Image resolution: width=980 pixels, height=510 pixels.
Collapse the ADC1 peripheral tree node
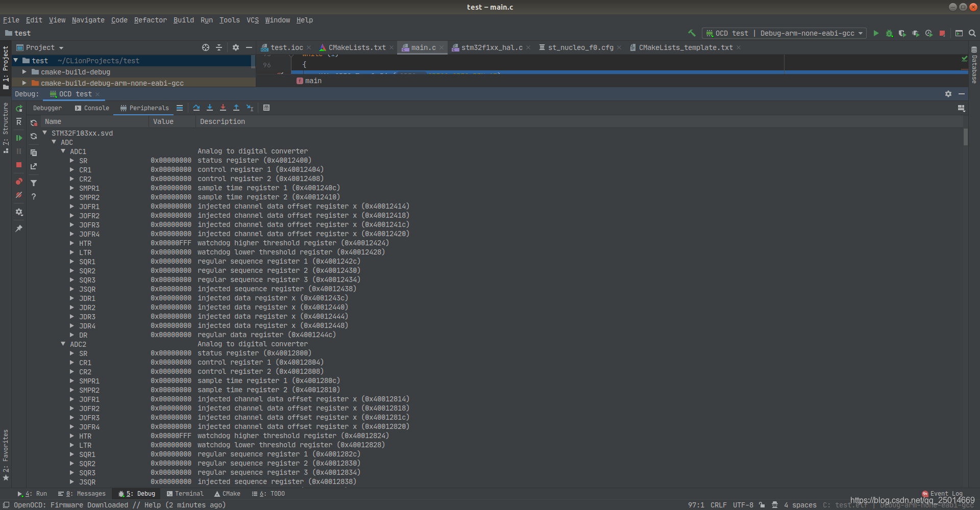coord(63,151)
